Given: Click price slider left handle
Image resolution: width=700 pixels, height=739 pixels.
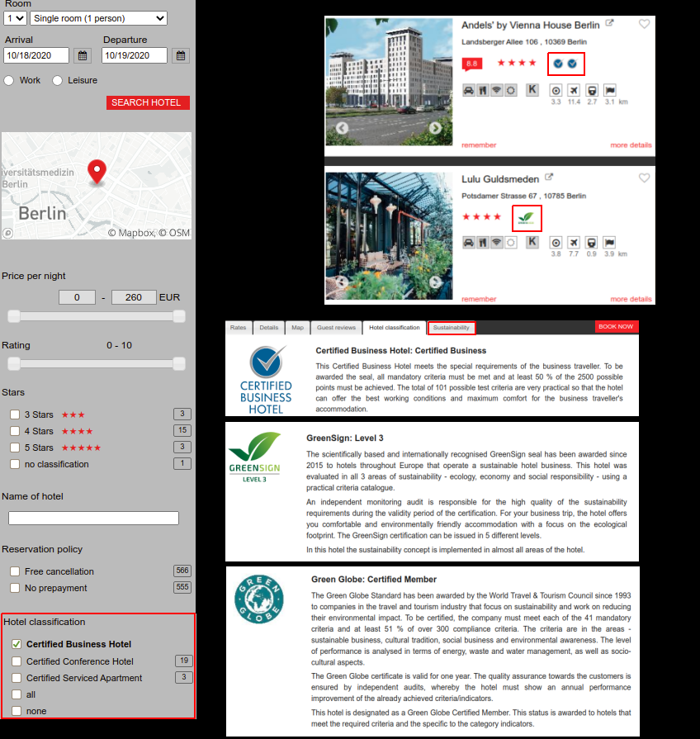Looking at the screenshot, I should pyautogui.click(x=14, y=316).
